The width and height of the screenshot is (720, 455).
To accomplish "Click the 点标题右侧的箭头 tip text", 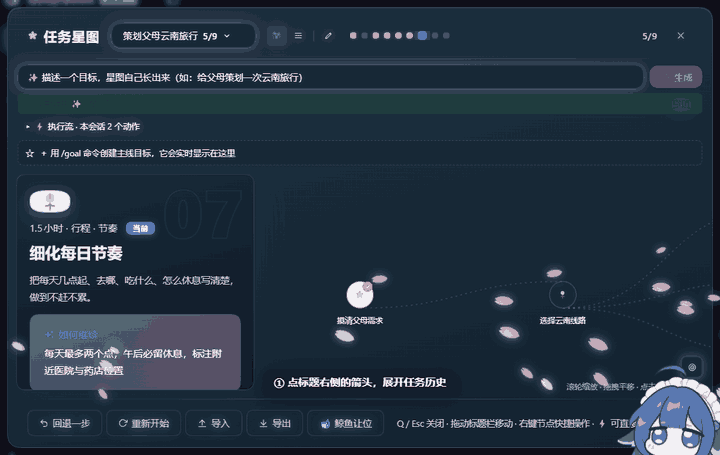I will click(x=360, y=382).
